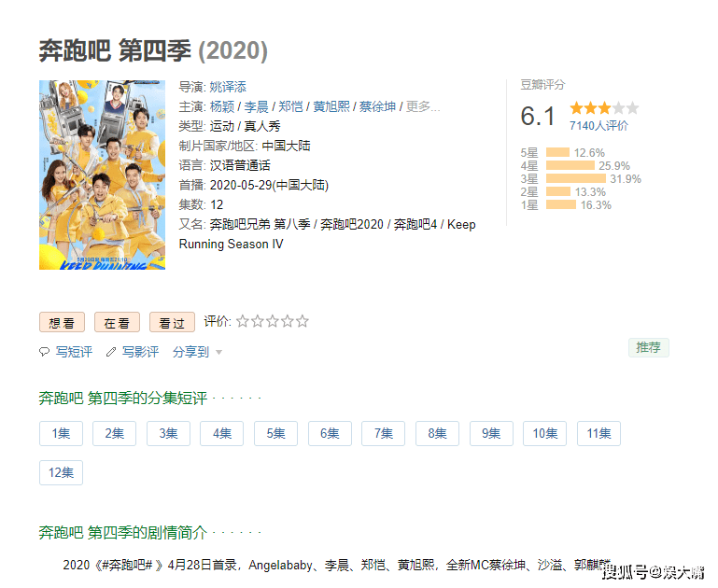Screen dimensions: 718x588
Task: Open actor 黄旭熙 link
Action: click(x=331, y=106)
